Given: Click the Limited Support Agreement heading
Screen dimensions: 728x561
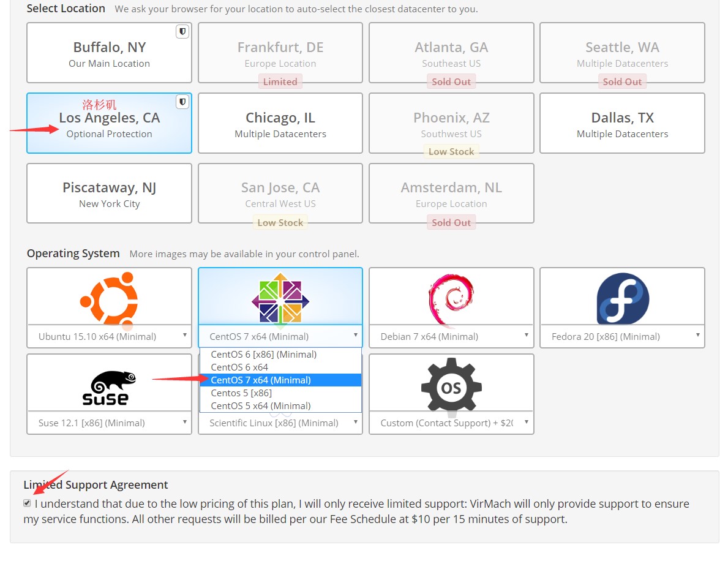Looking at the screenshot, I should (x=96, y=484).
